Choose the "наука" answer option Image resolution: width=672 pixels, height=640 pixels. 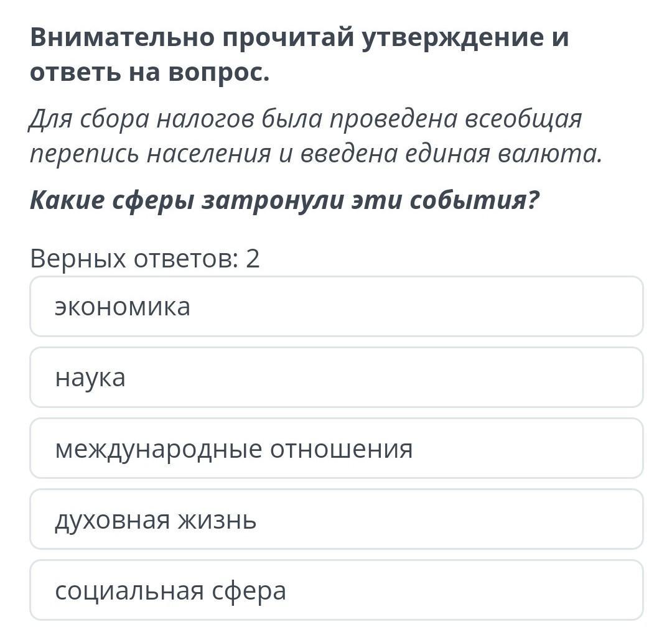click(336, 378)
